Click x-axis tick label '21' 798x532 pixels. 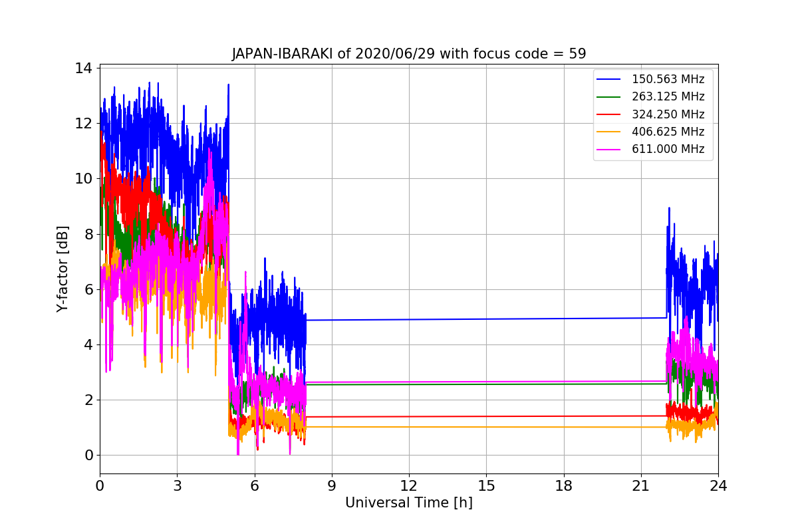pos(640,485)
